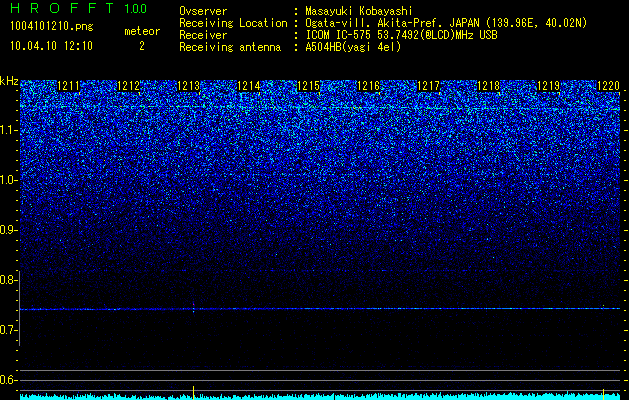Image resolution: width=629 pixels, height=400 pixels.
Task: Click the kHz axis unit label
Action: coord(9,81)
